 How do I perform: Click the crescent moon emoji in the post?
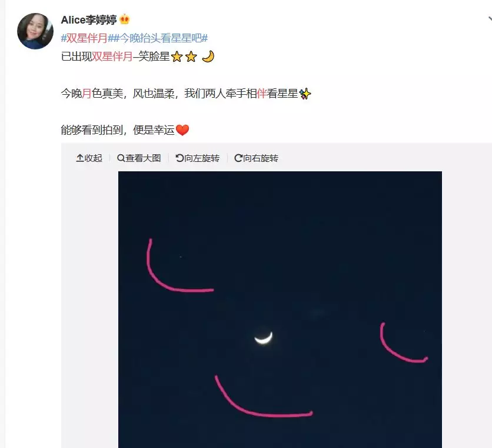coord(208,57)
